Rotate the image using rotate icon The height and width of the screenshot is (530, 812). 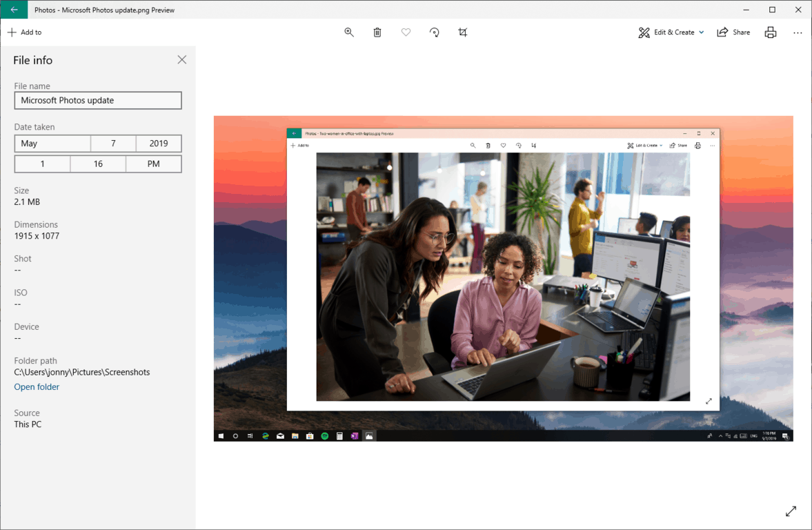point(434,32)
